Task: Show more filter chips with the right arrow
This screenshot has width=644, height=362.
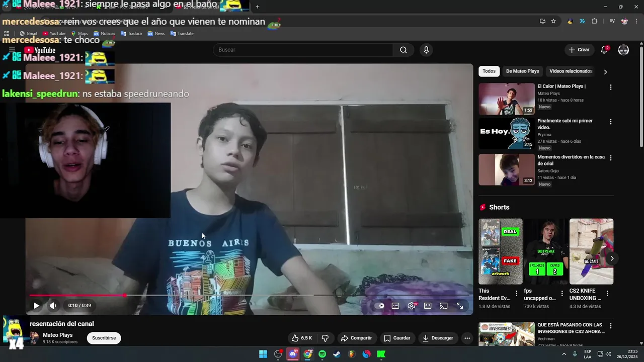Action: tap(605, 72)
